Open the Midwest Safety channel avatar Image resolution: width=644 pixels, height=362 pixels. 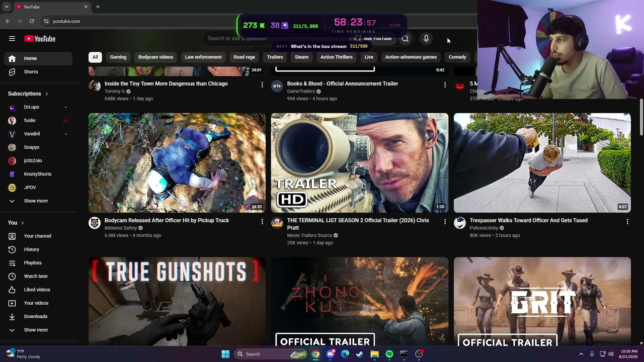[x=95, y=223]
